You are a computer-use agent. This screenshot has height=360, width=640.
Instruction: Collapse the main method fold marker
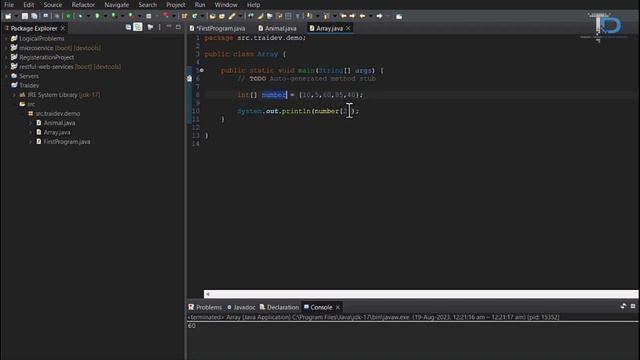point(202,70)
